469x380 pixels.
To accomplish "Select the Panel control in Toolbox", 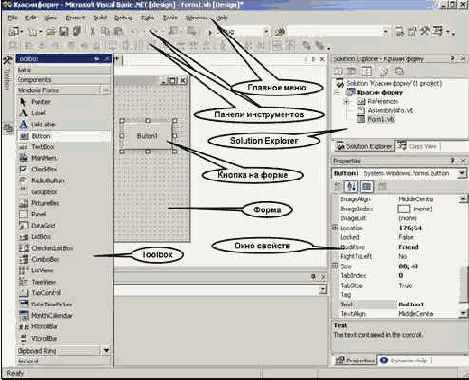I will pos(64,214).
